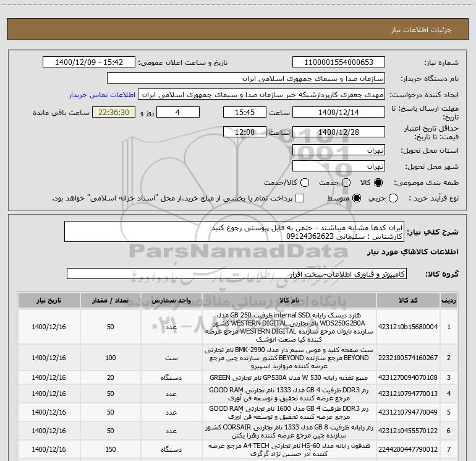Click item code 4231210455570122
Screen dimensions: 476x461
(x=408, y=431)
